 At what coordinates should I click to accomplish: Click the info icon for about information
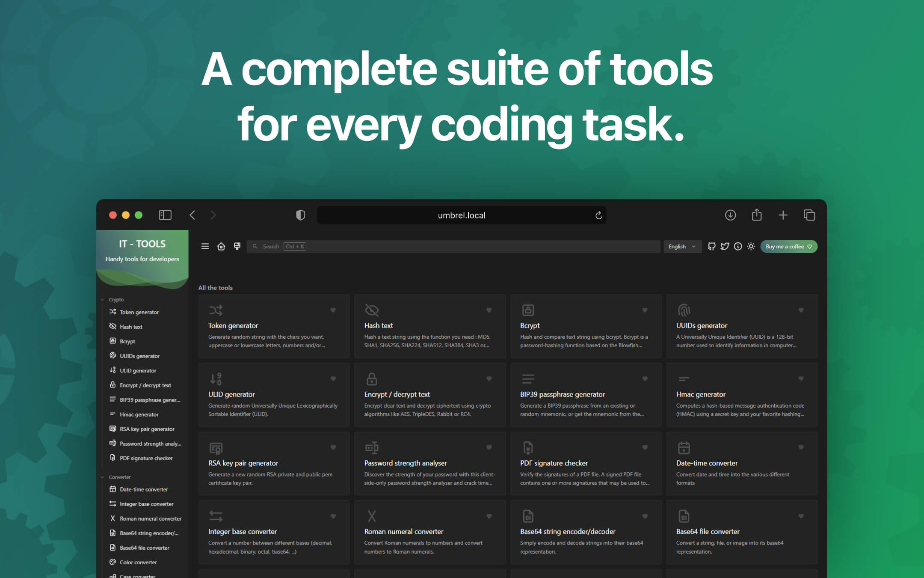click(x=737, y=246)
